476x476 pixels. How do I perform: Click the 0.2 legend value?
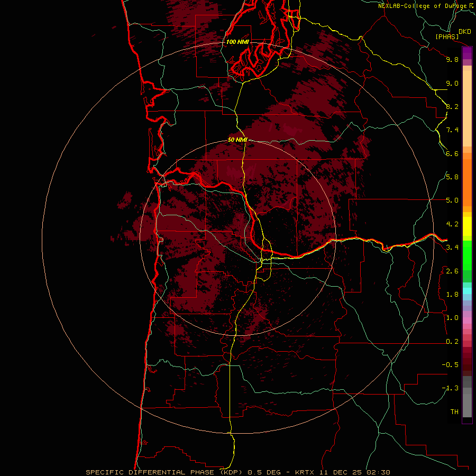pos(452,342)
